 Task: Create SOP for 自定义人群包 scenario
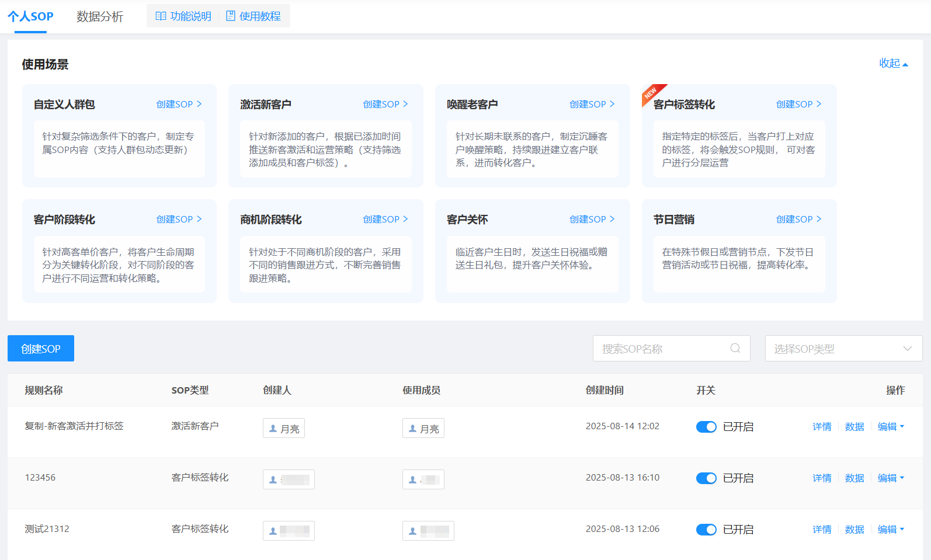point(179,104)
